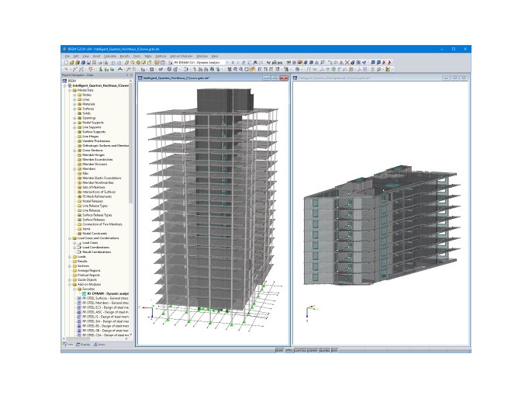Toggle SNAP in the status bar

tap(279, 350)
